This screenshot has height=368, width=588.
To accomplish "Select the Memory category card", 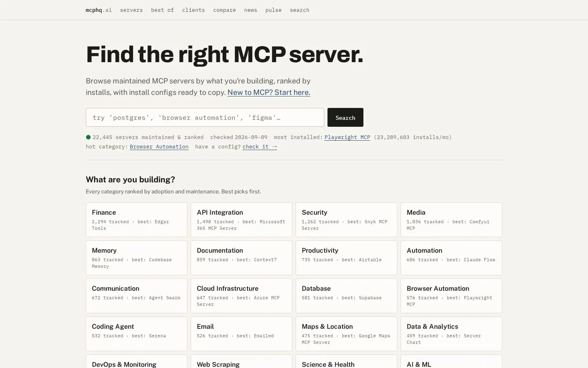I will 136,258.
